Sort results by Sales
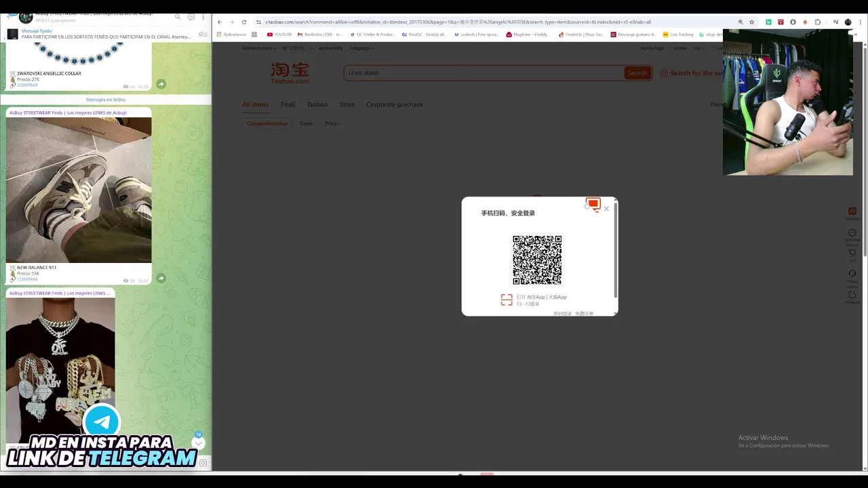This screenshot has width=868, height=488. [306, 123]
